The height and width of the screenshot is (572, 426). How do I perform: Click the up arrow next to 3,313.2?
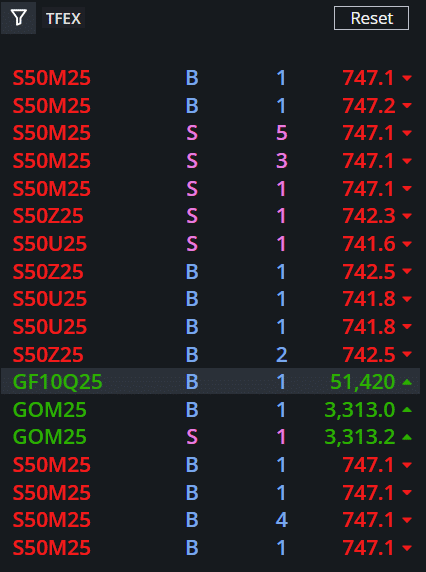click(x=407, y=437)
